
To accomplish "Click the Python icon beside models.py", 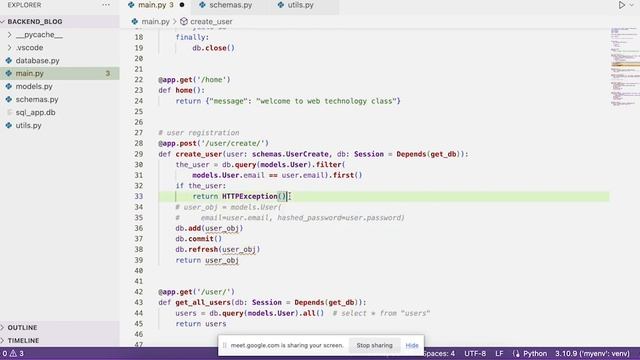I will tap(9, 87).
